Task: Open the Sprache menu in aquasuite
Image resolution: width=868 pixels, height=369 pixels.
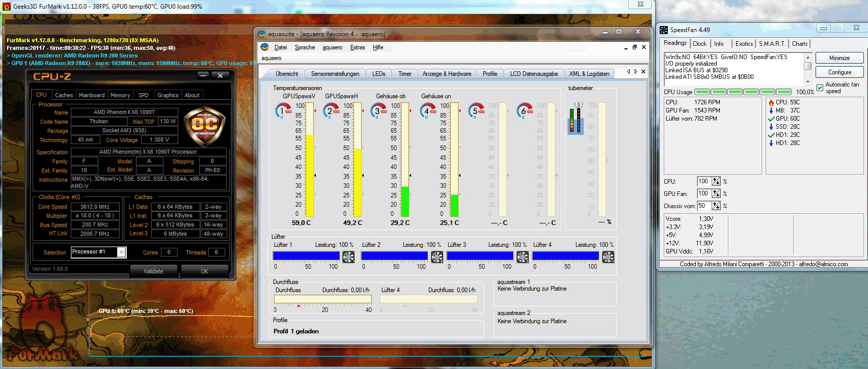Action: (x=305, y=47)
